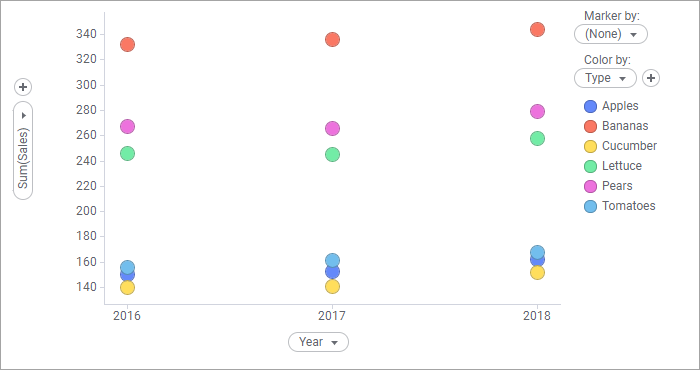Select the Tomatoes marker for 2017
The image size is (700, 370).
[332, 260]
